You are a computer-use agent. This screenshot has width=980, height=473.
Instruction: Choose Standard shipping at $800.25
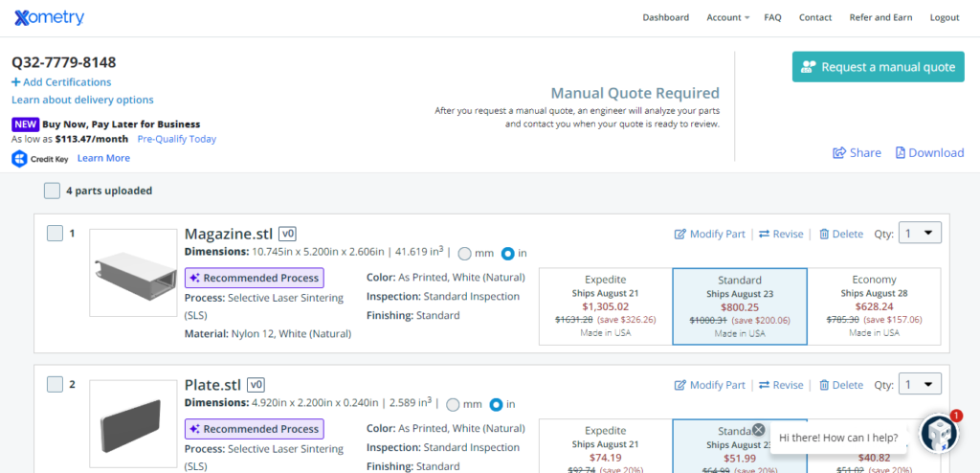[x=740, y=306]
